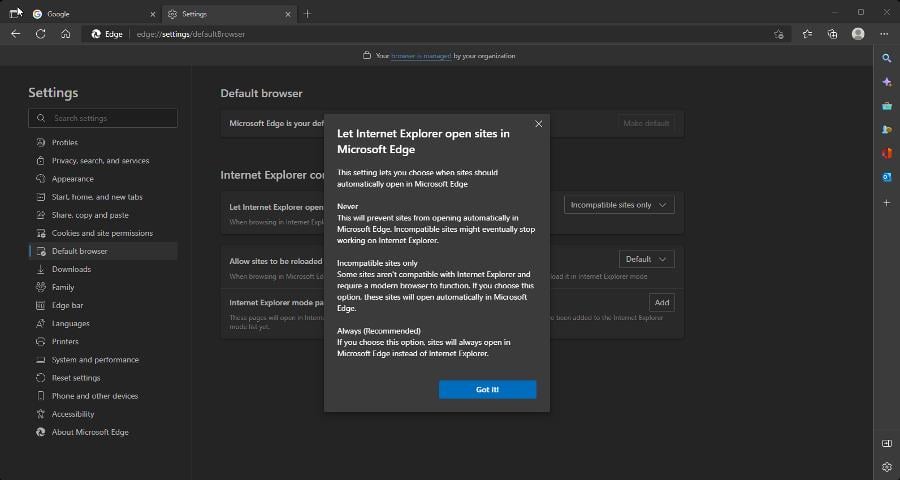
Task: Click the browser Back arrow
Action: pyautogui.click(x=15, y=34)
